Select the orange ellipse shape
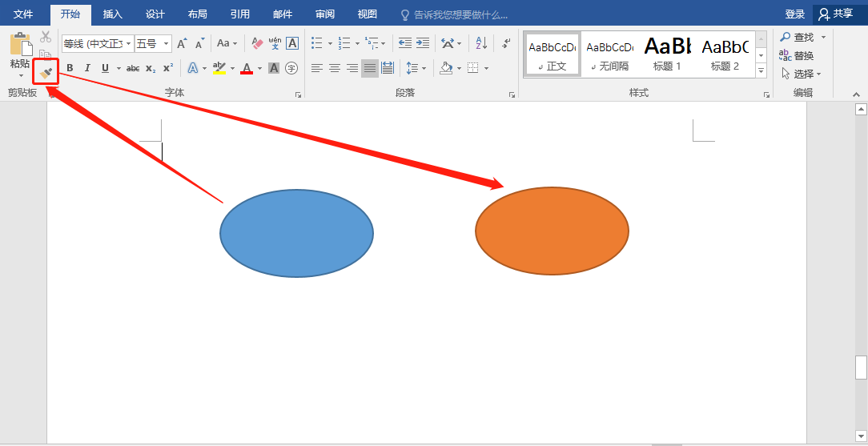868x446 pixels. (552, 231)
